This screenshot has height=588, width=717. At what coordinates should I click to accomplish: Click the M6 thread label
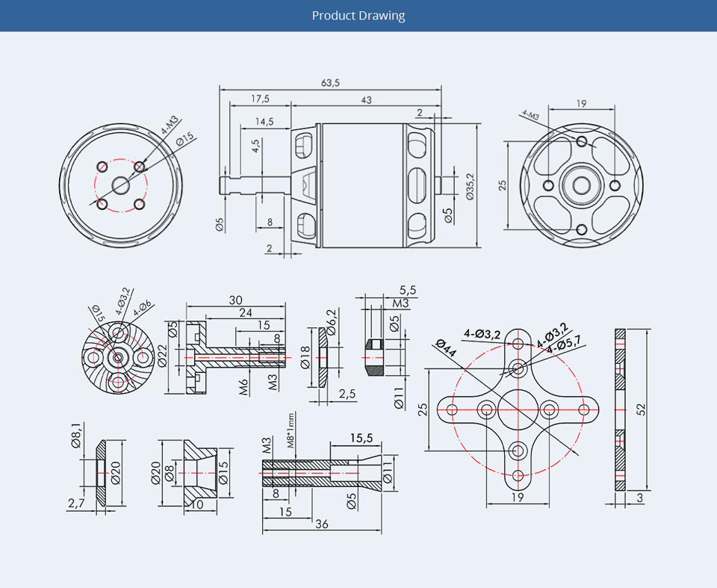[x=243, y=387]
